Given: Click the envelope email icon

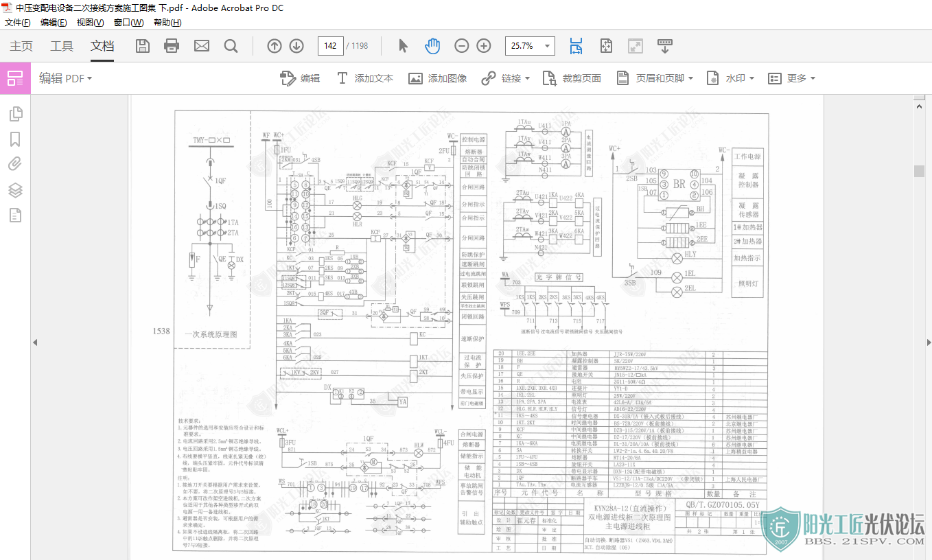Looking at the screenshot, I should (201, 46).
